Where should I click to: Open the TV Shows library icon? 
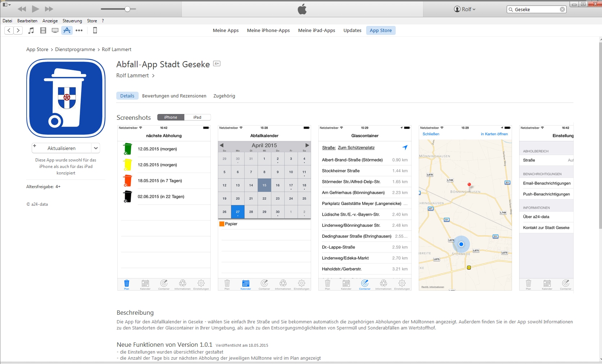click(55, 31)
